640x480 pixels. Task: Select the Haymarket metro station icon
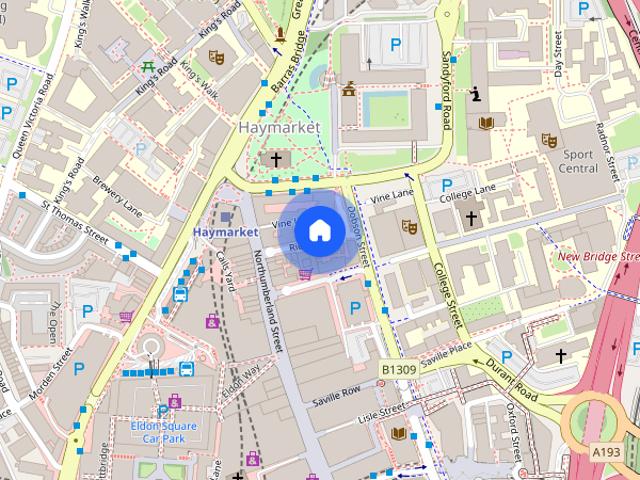226,217
